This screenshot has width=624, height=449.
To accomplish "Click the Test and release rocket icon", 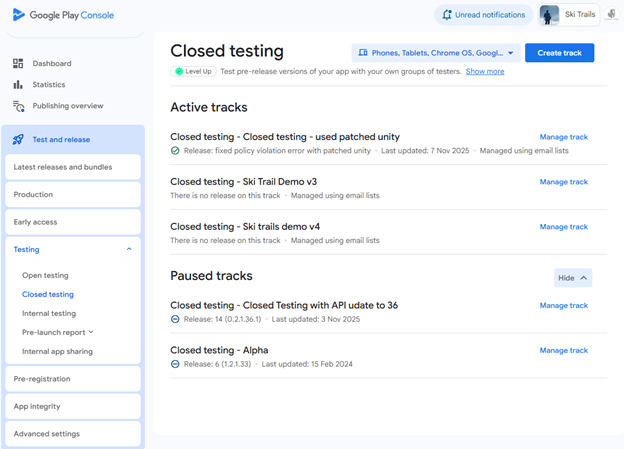I will click(18, 140).
